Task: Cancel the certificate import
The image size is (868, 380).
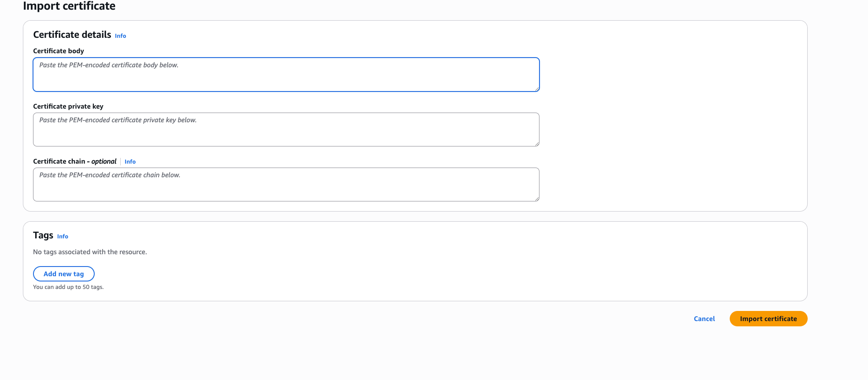Action: tap(704, 319)
